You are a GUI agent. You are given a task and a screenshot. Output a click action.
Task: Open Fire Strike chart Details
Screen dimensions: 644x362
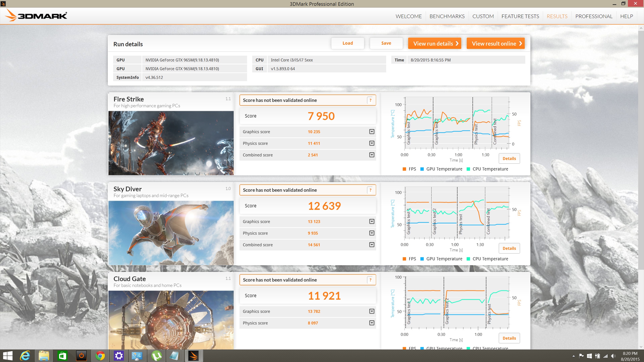pos(509,158)
